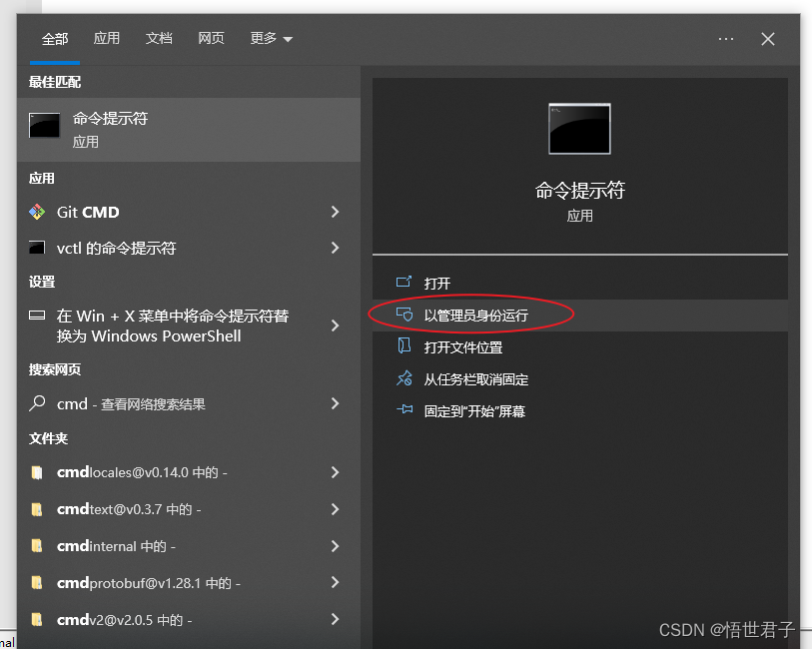Click the folder icon for cmdv2@v2.0.5
Viewport: 812px width, 649px height.
point(37,619)
